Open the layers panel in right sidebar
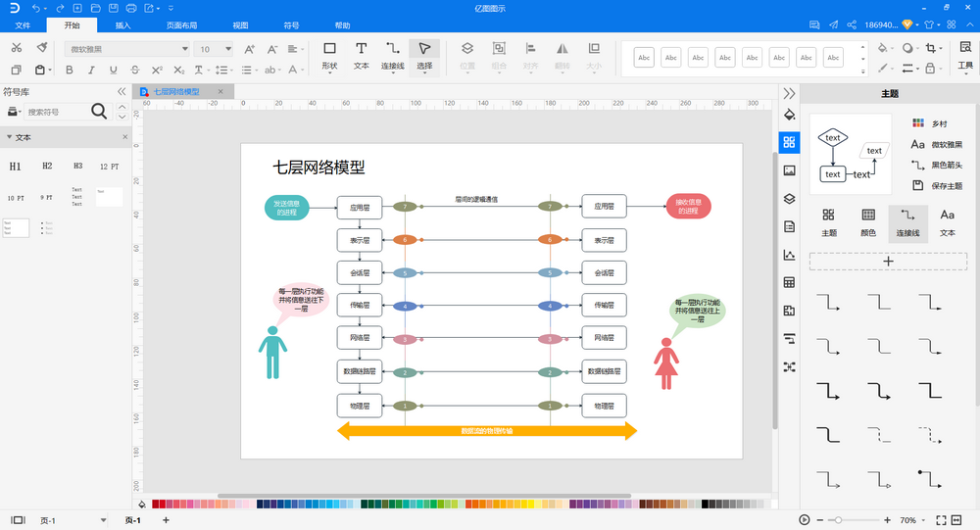 pyautogui.click(x=789, y=199)
